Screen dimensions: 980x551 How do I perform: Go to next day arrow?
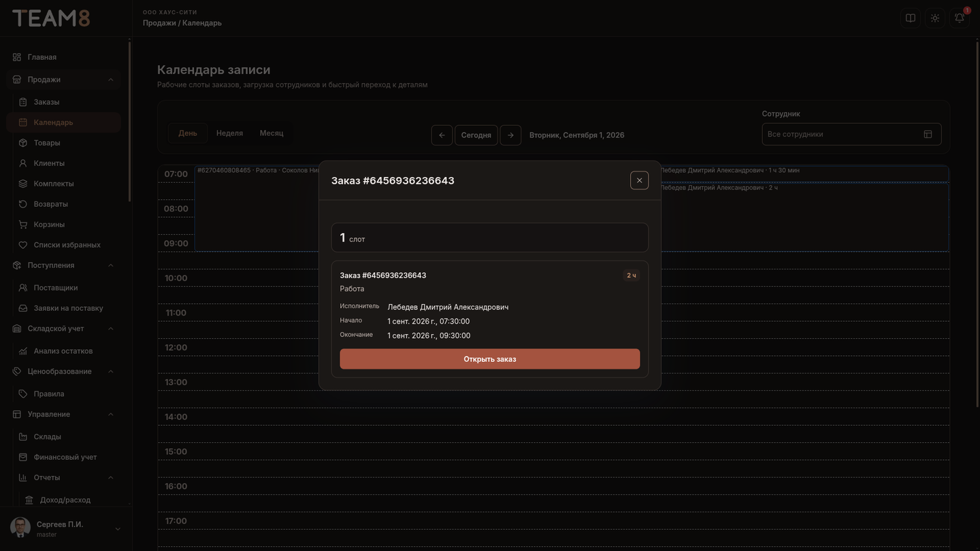tap(510, 135)
